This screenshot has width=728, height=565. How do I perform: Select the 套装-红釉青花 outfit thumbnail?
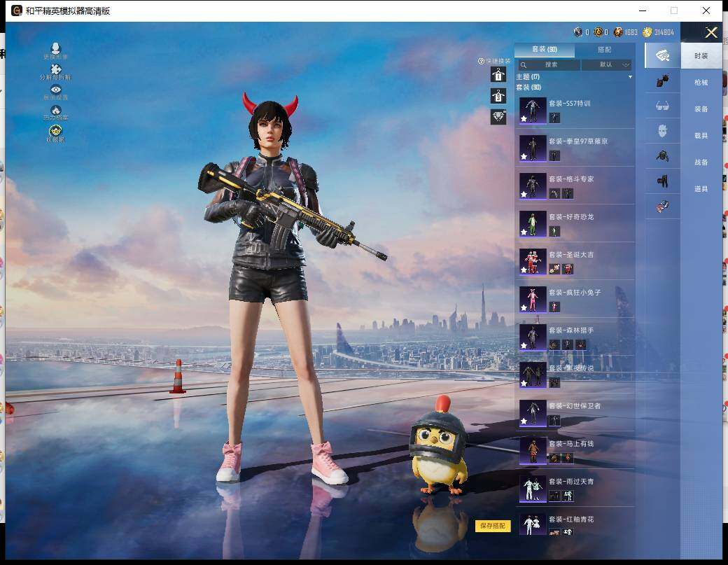pos(533,524)
